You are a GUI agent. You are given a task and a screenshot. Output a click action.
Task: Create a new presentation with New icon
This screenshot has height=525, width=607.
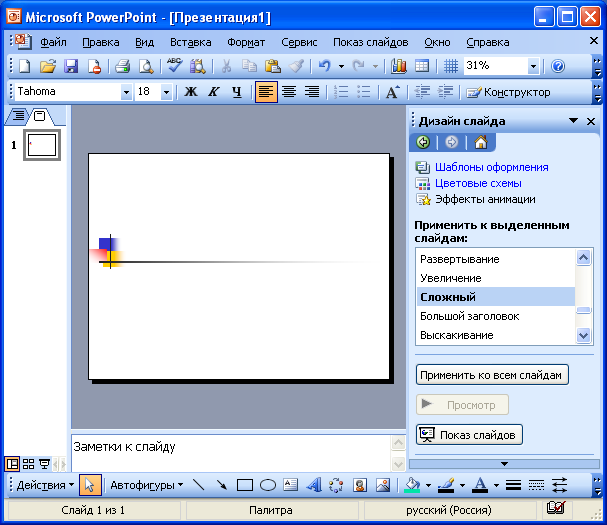[25, 66]
